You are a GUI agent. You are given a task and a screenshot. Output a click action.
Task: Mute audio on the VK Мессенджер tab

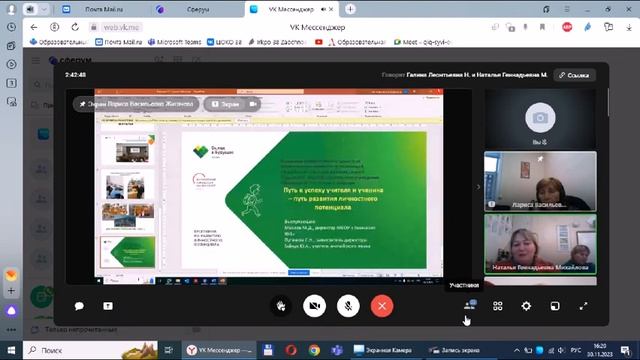(x=323, y=9)
